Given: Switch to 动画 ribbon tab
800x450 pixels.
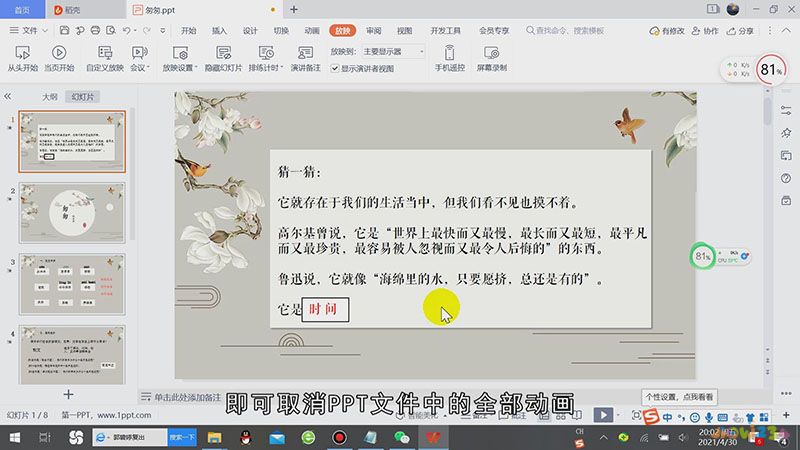Looking at the screenshot, I should pyautogui.click(x=312, y=31).
